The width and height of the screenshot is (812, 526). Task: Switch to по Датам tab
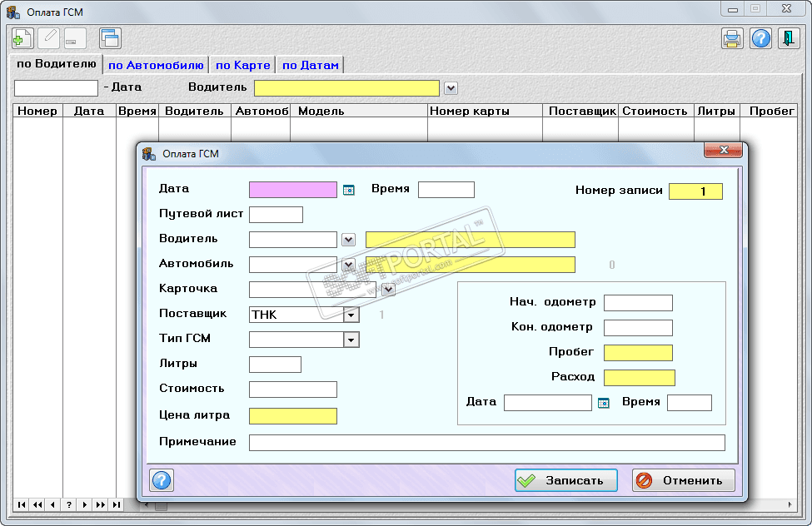pos(310,65)
